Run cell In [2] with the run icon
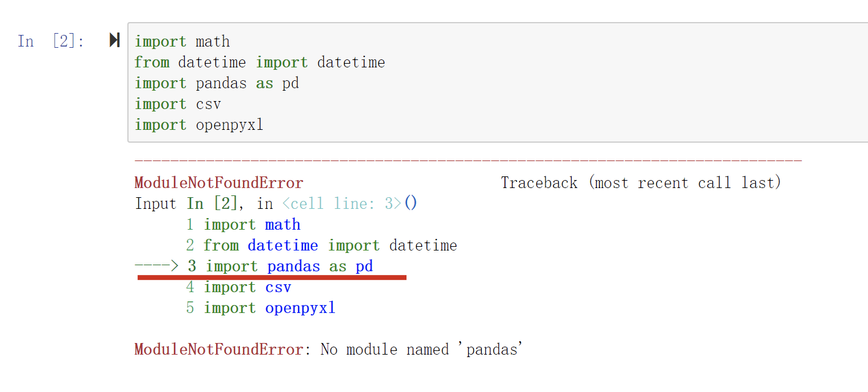Image resolution: width=868 pixels, height=392 pixels. pos(114,40)
